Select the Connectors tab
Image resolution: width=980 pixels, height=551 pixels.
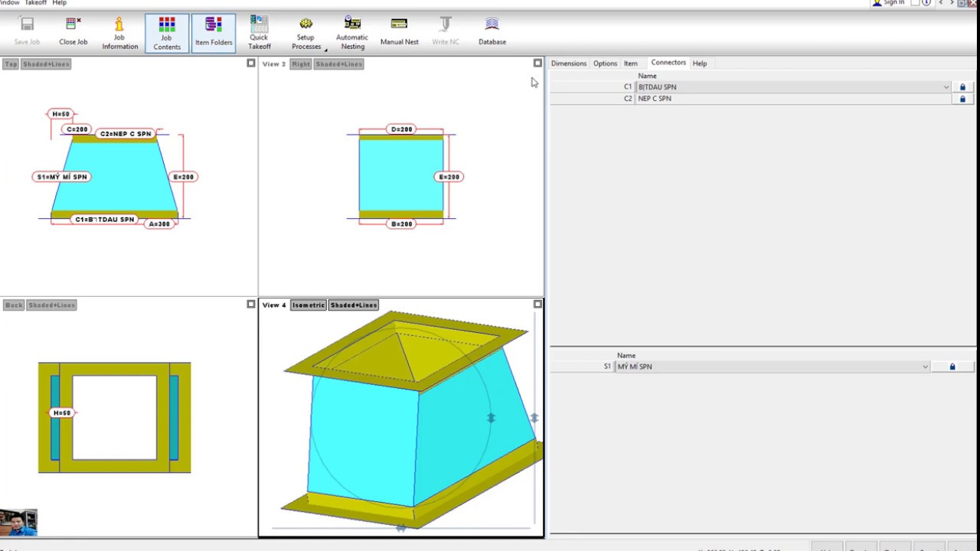668,63
